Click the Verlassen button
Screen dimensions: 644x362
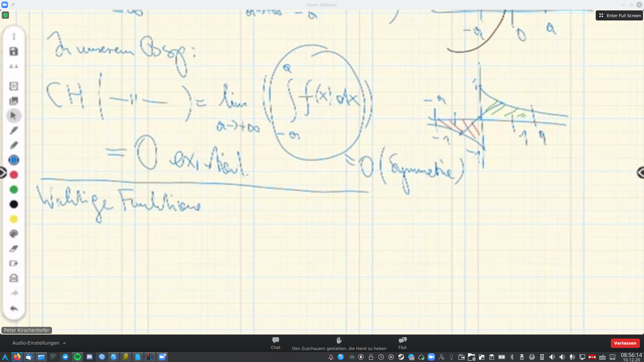[x=625, y=343]
